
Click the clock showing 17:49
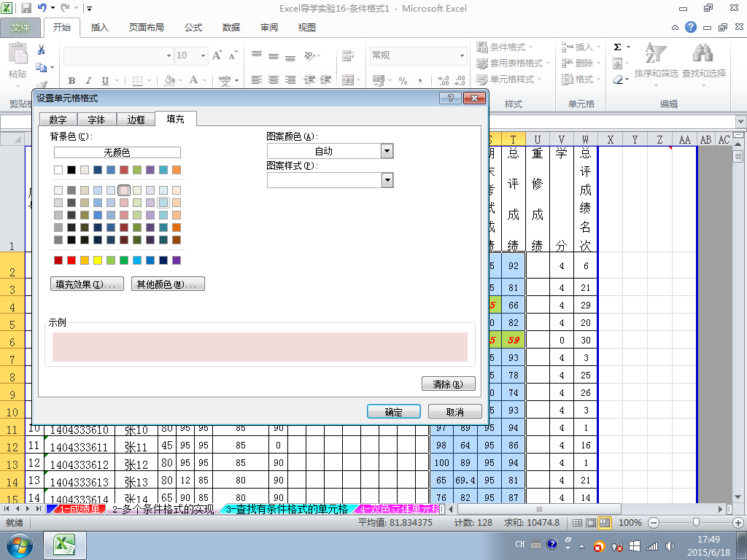coord(708,540)
